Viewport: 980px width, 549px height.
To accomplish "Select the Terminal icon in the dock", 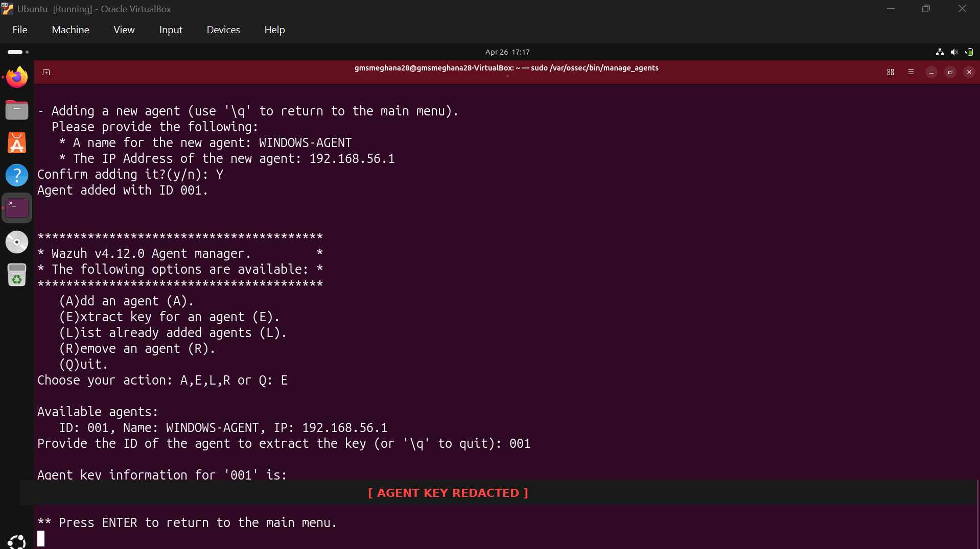I will click(17, 208).
